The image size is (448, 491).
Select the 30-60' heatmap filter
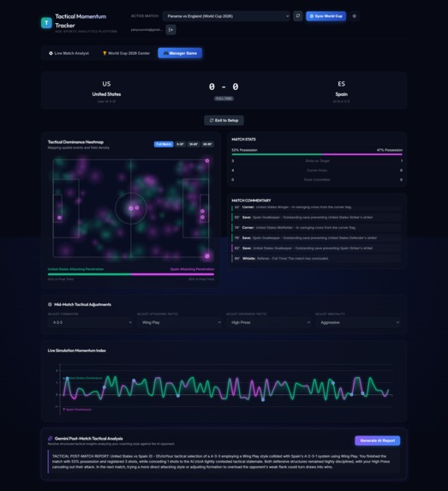pos(194,144)
